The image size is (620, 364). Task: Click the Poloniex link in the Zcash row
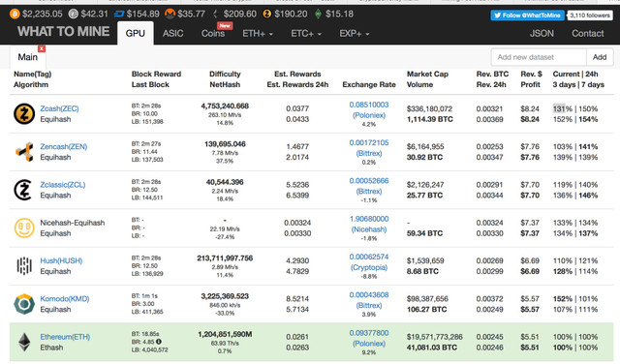click(369, 115)
